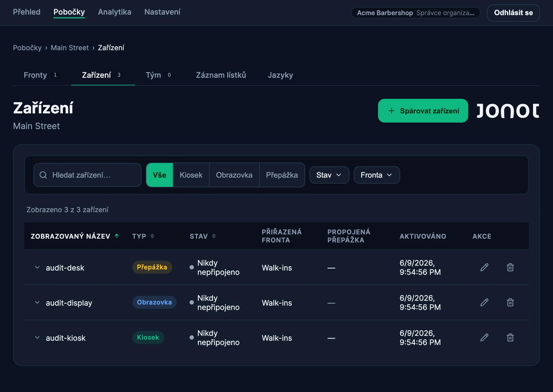Filter devices by Obrazovka type
Screen dimensions: 553x392
234,175
